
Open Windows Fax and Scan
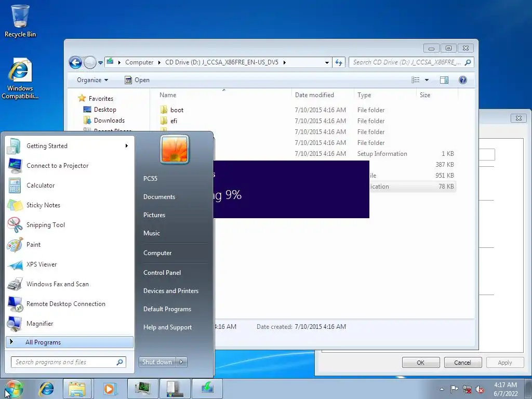coord(70,284)
